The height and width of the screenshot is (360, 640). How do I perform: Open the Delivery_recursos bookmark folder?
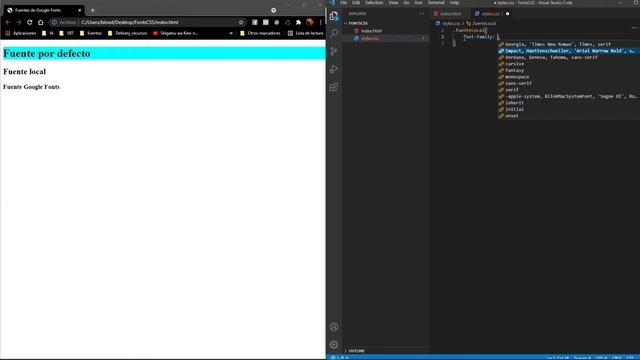pyautogui.click(x=127, y=33)
